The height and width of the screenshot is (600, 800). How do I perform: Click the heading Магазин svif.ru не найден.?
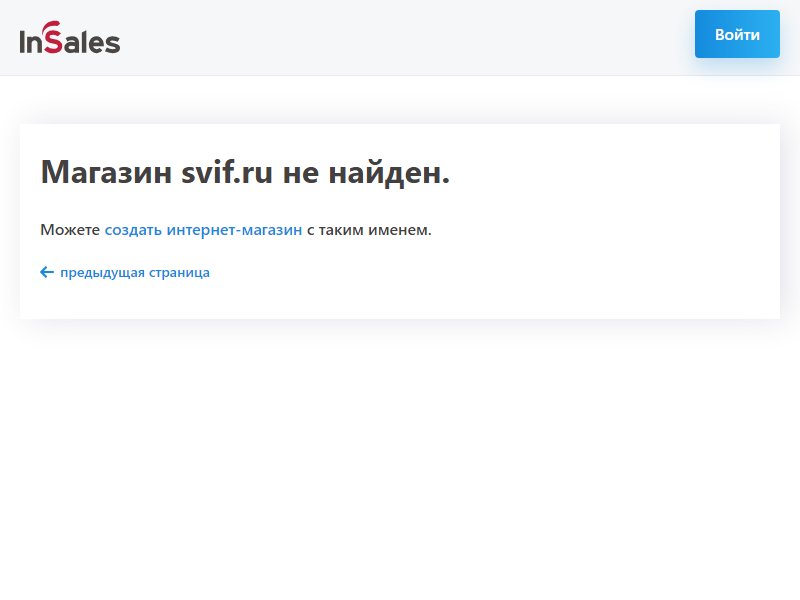coord(245,172)
